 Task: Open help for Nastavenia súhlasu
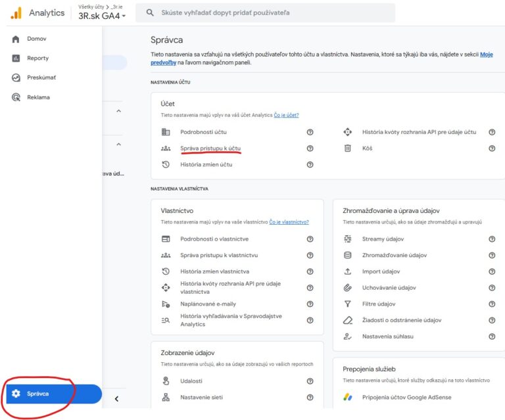click(x=492, y=337)
